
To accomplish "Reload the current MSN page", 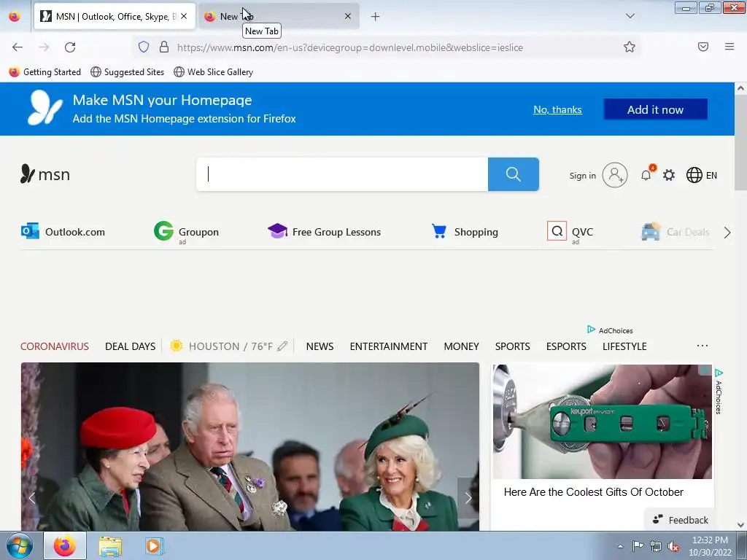I will pos(70,47).
